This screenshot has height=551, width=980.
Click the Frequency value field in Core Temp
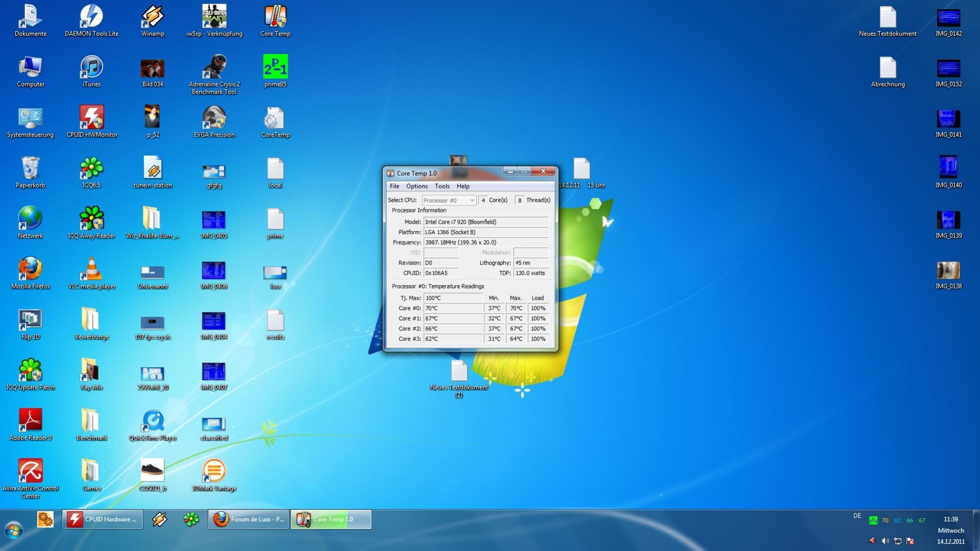tap(486, 243)
